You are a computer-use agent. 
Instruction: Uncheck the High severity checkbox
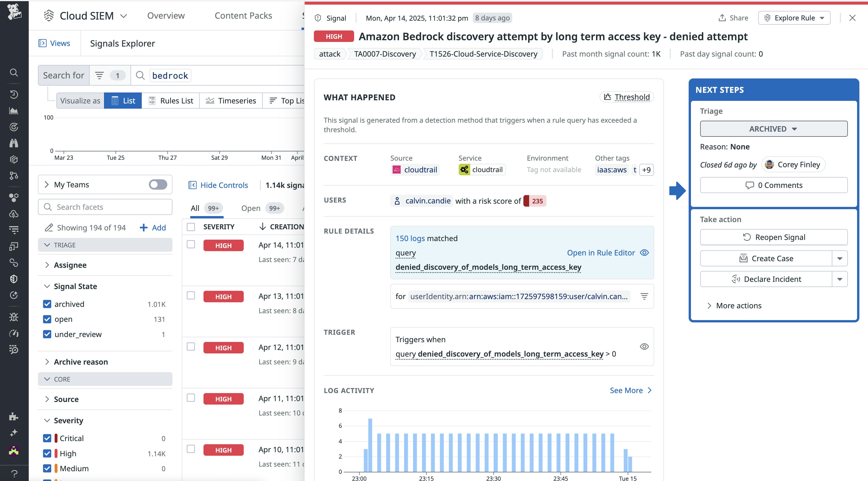coord(47,453)
